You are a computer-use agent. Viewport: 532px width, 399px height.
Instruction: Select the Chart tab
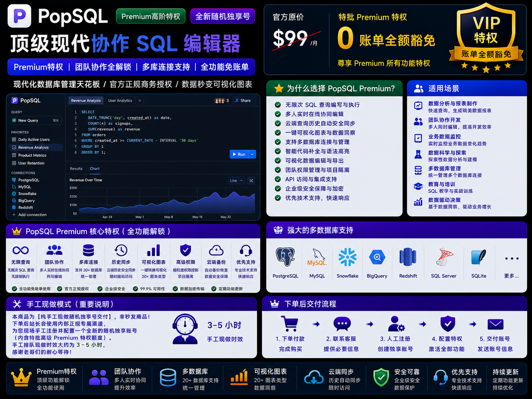95,169
